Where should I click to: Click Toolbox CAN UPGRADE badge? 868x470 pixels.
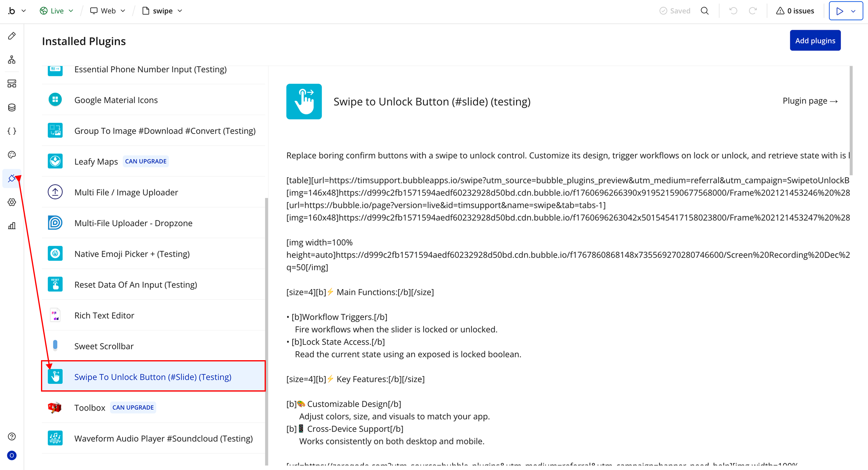(x=133, y=407)
